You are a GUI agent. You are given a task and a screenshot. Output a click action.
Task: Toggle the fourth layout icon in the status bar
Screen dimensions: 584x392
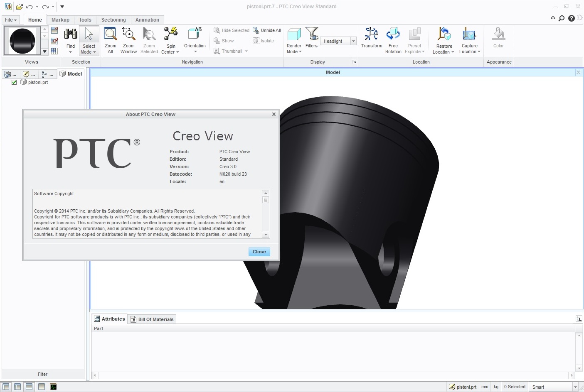tap(41, 387)
